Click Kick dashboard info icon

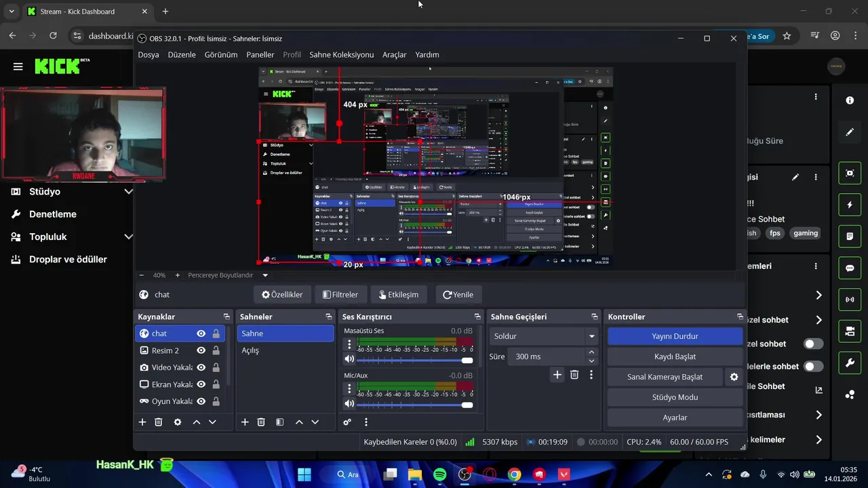pyautogui.click(x=850, y=100)
